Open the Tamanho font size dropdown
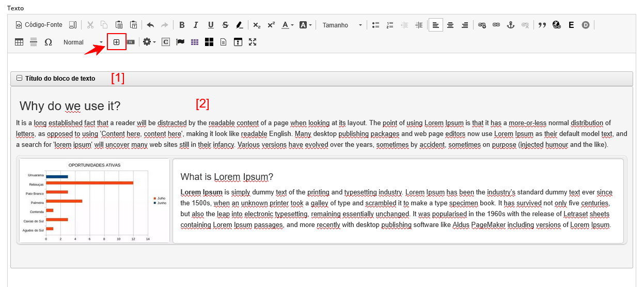The height and width of the screenshot is (287, 644). (342, 25)
